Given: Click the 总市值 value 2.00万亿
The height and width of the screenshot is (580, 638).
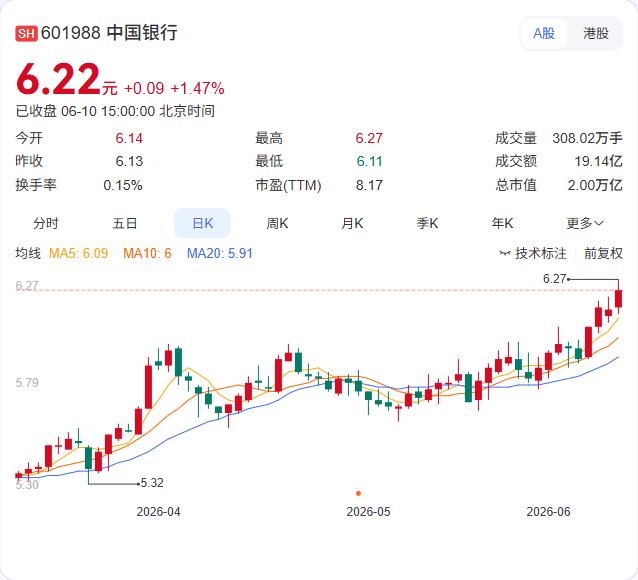Looking at the screenshot, I should 595,185.
